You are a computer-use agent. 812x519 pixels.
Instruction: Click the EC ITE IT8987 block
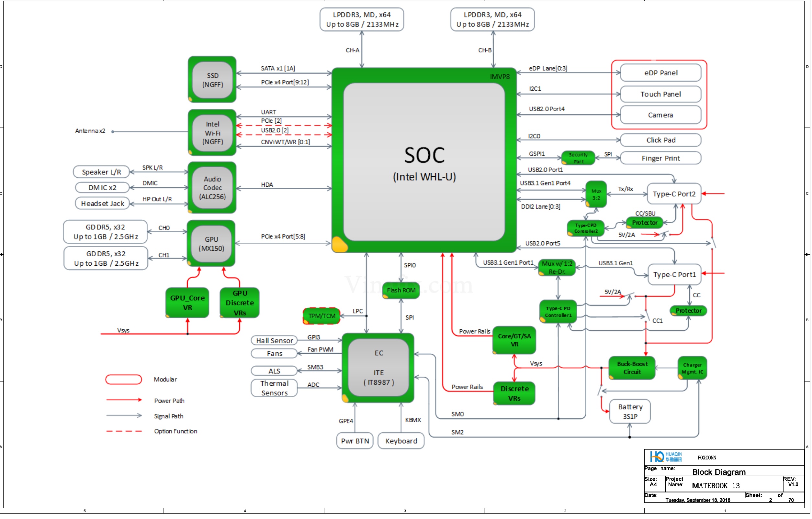pos(378,368)
